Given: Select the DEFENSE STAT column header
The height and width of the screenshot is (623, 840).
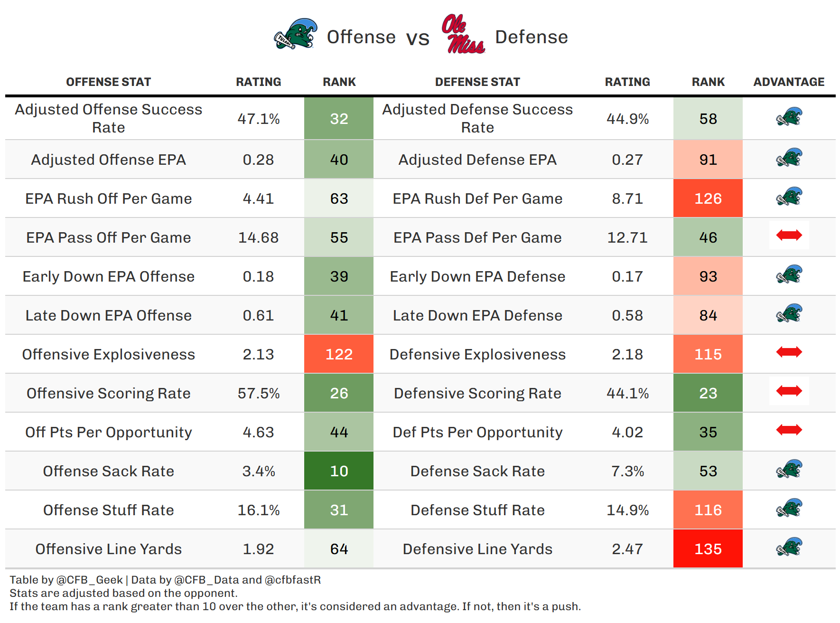Looking at the screenshot, I should point(477,82).
